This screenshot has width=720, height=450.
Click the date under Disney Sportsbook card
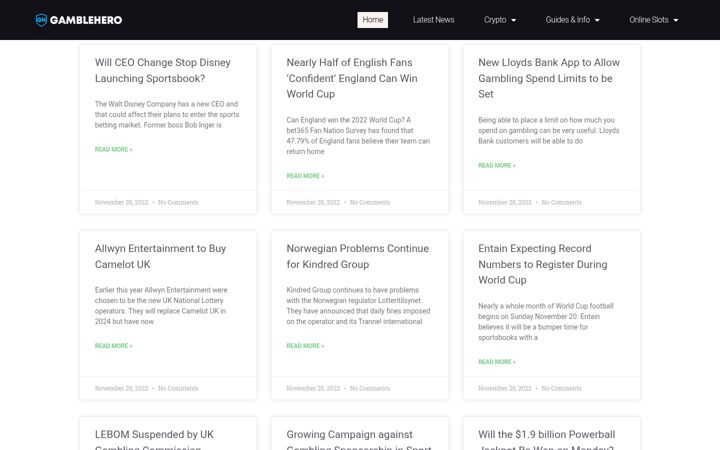point(122,202)
